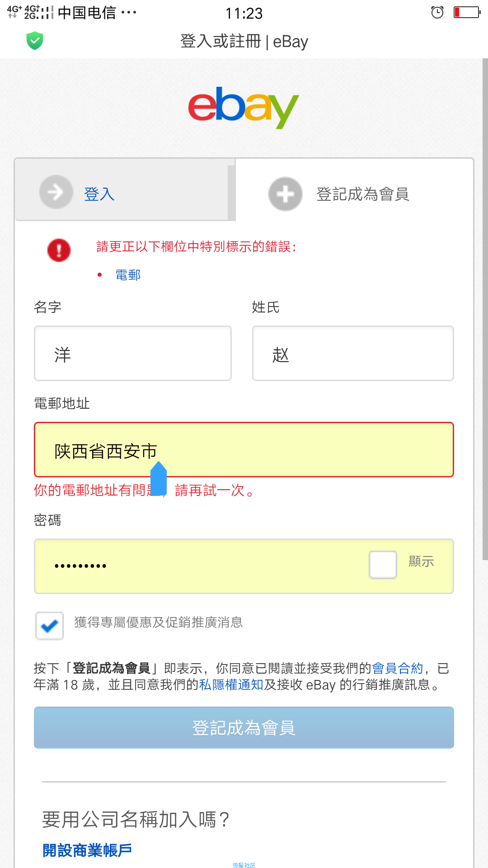Focus the 名字 input field

tap(133, 354)
